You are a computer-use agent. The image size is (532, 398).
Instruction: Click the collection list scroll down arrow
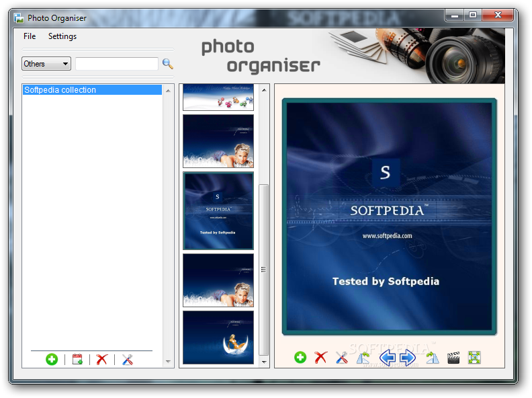pos(168,361)
